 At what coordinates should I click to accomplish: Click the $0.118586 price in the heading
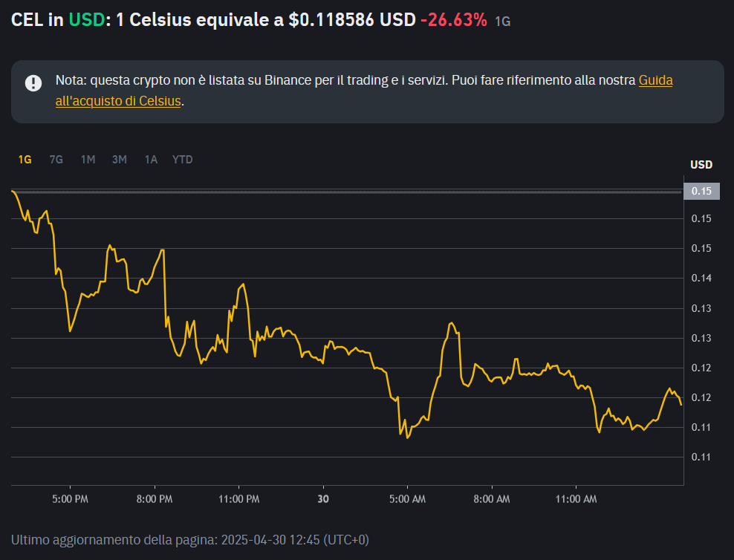click(331, 19)
